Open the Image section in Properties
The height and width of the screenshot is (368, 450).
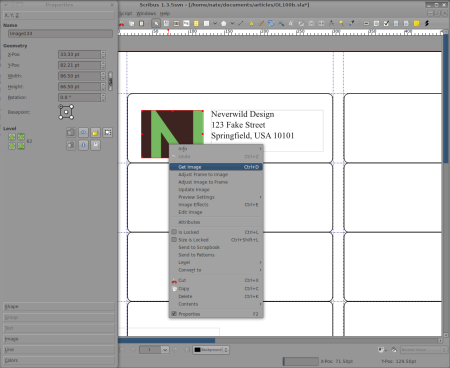point(59,339)
